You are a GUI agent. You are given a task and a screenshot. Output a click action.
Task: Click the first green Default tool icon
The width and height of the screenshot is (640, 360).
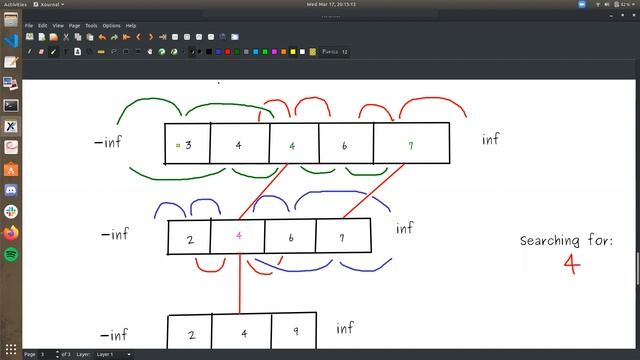coord(162,52)
